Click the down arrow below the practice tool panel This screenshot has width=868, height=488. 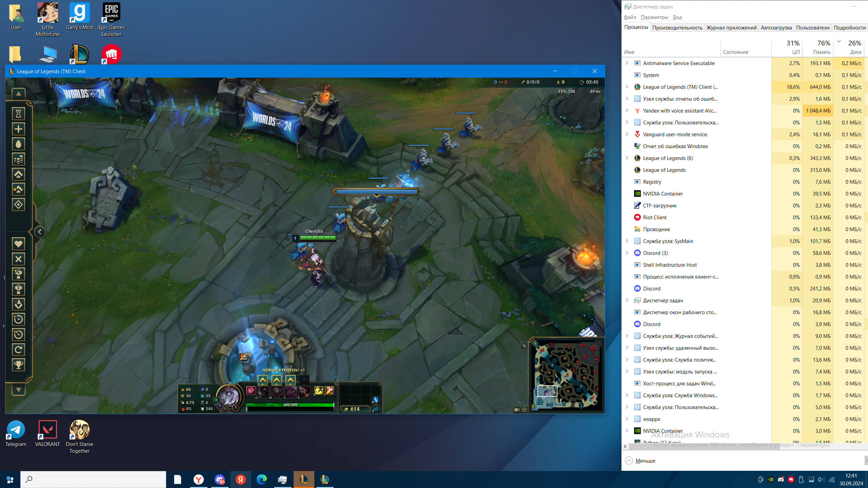19,390
